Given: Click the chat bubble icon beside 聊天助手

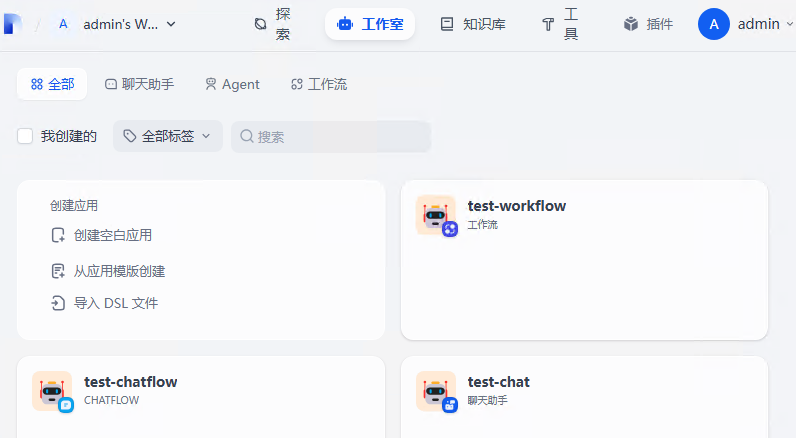Looking at the screenshot, I should click(111, 84).
